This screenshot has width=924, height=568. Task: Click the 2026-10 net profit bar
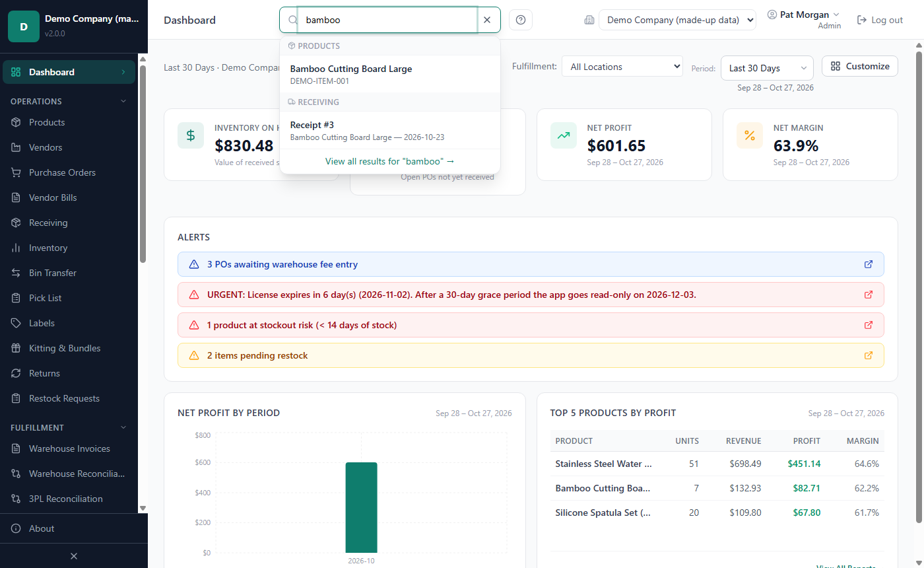[361, 507]
